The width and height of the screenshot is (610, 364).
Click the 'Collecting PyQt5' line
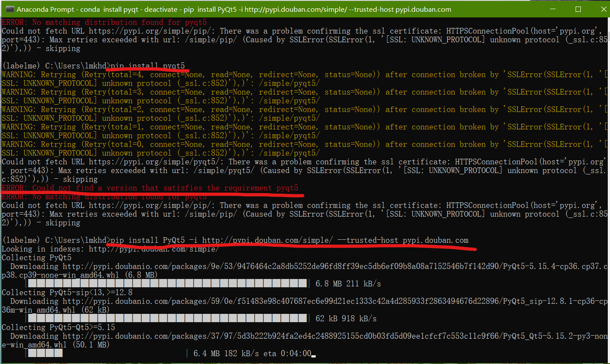[37, 258]
